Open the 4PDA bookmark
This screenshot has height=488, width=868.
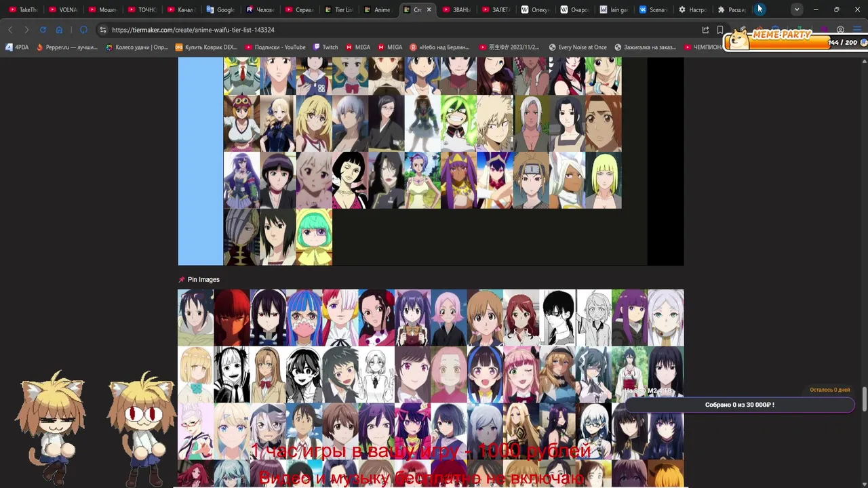[x=17, y=47]
